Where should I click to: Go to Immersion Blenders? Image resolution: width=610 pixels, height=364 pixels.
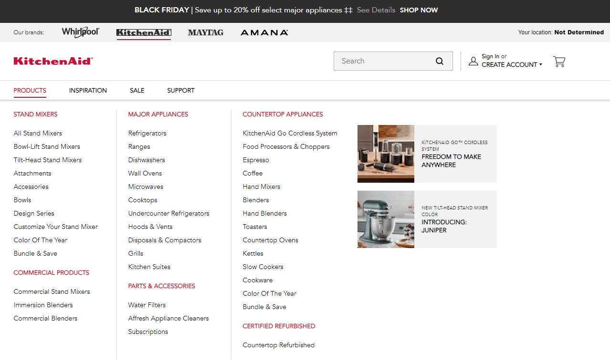point(43,305)
